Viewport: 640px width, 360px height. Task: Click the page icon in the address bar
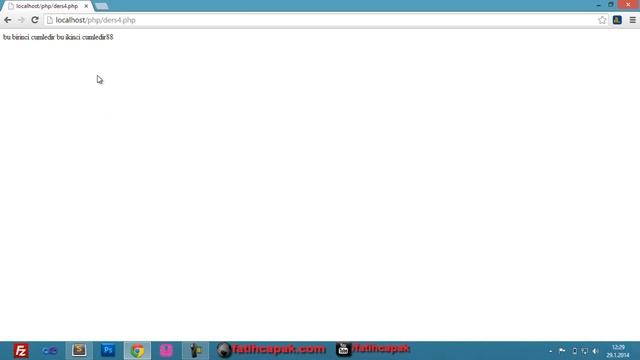click(x=50, y=20)
